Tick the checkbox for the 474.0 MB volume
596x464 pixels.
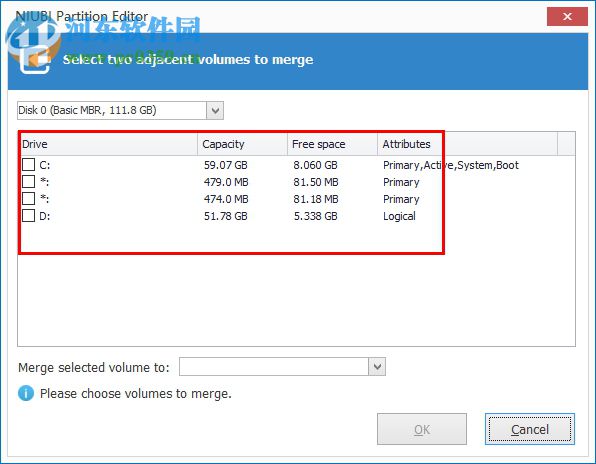point(29,199)
